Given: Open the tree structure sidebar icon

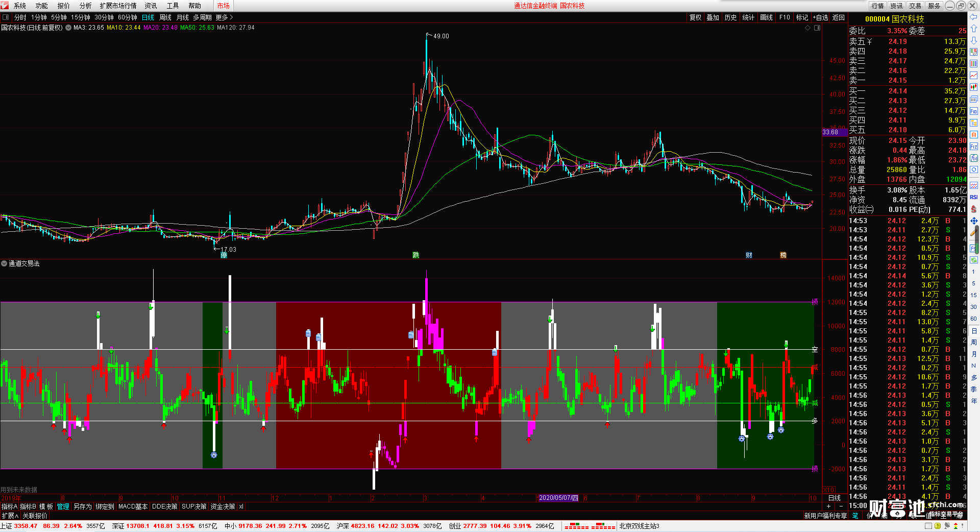Looking at the screenshot, I should 974,123.
